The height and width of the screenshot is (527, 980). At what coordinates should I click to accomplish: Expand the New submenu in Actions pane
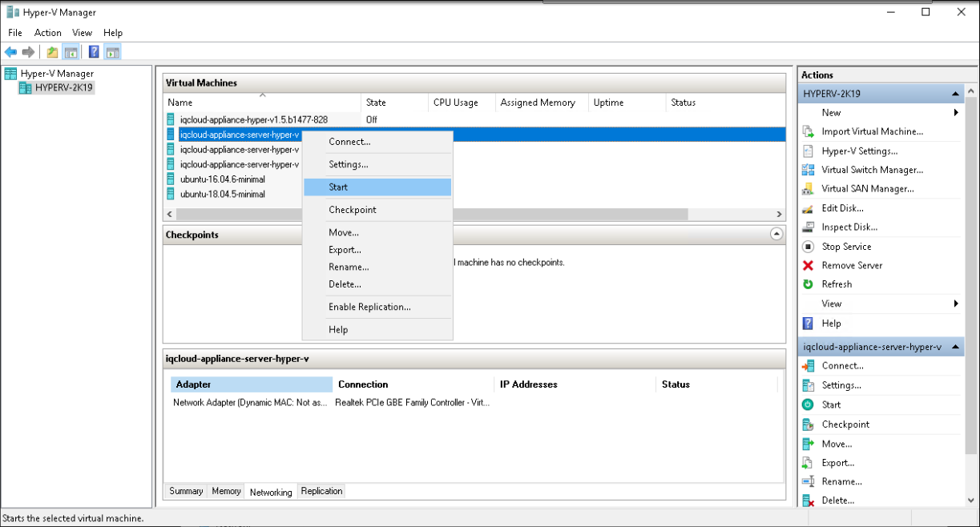(x=956, y=113)
